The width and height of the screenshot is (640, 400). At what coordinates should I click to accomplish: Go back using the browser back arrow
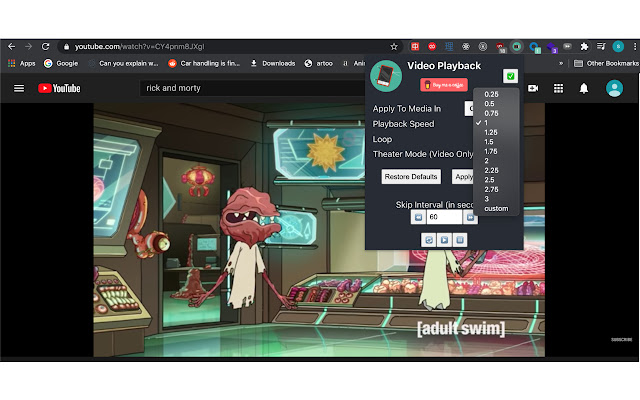click(x=11, y=47)
